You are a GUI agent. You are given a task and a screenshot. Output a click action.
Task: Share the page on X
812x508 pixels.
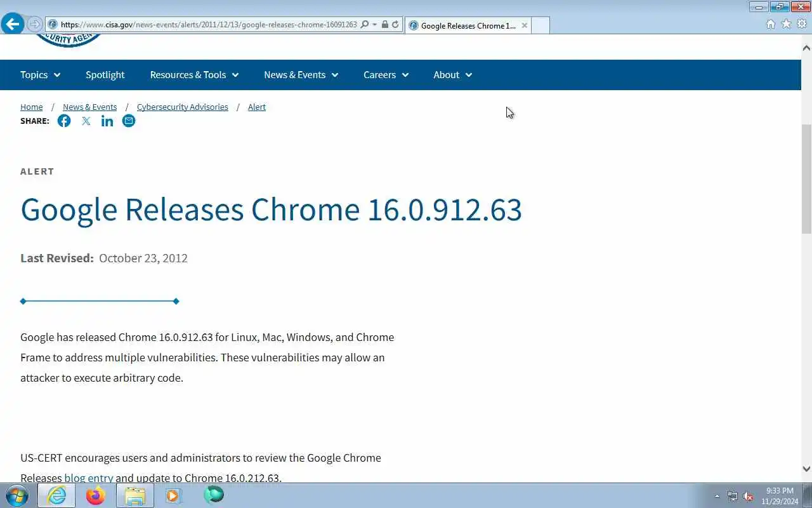86,121
